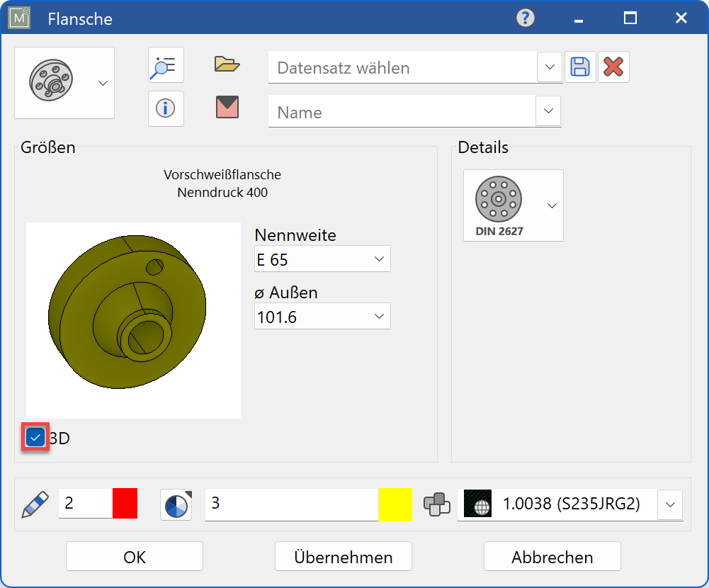This screenshot has width=709, height=588.
Task: Expand the material 1.0038 (S235JRG2) dropdown
Action: (669, 504)
